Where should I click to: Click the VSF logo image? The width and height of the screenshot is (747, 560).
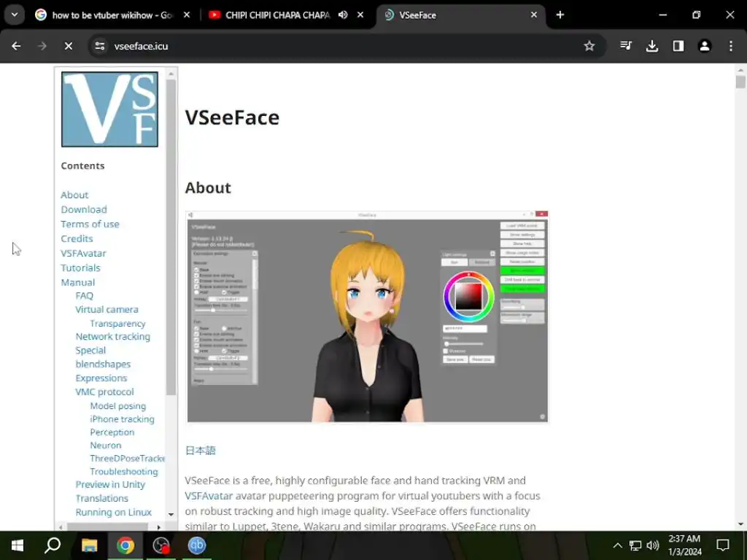click(x=109, y=109)
